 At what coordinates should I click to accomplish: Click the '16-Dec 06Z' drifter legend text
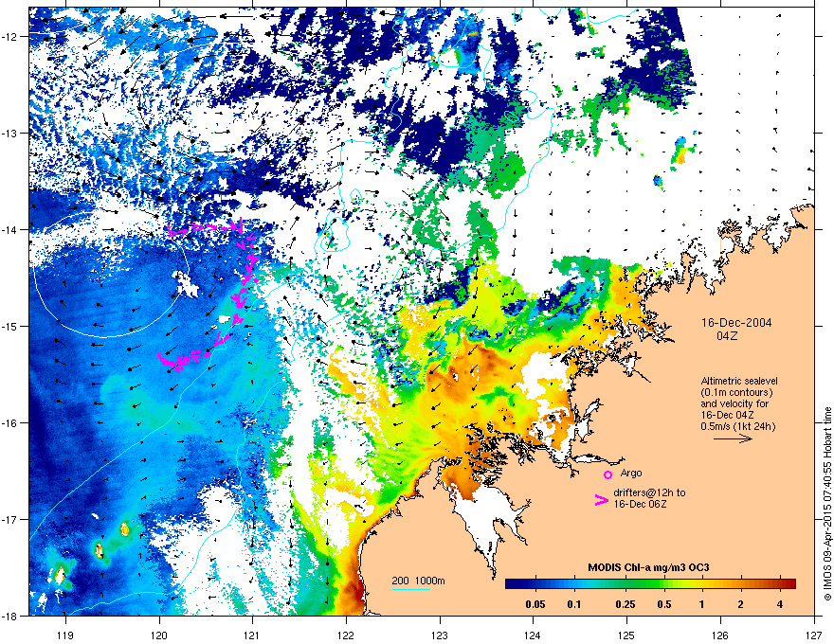[x=640, y=504]
